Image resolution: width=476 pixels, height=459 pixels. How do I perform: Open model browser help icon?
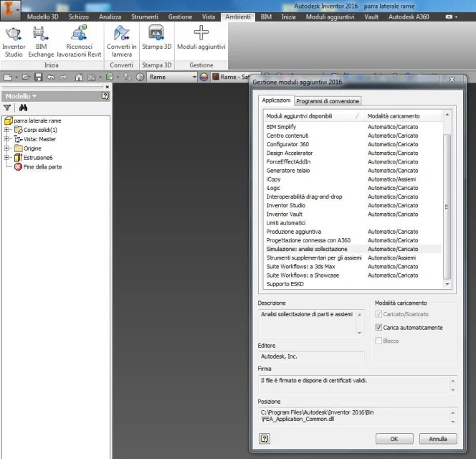[x=105, y=96]
